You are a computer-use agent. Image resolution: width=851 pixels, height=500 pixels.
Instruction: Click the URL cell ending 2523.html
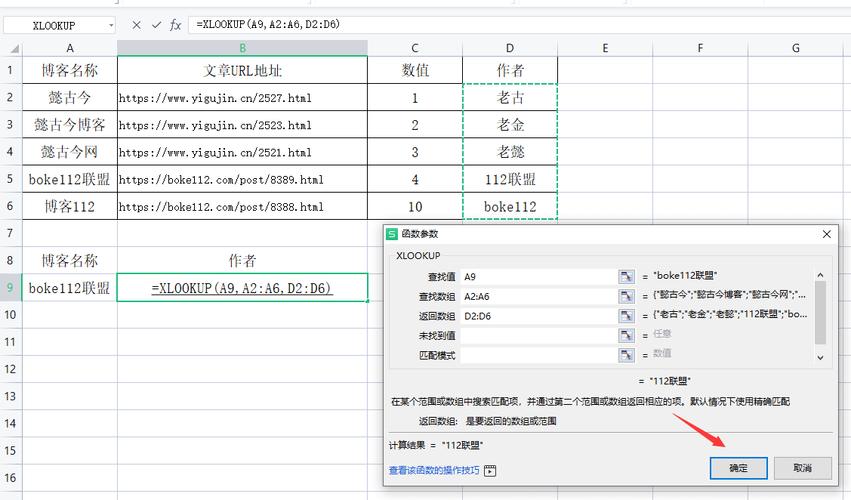point(243,124)
